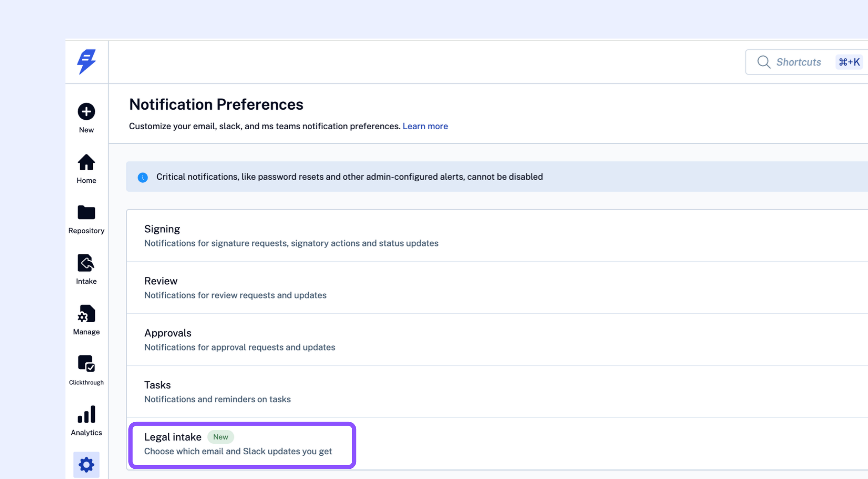
Task: Go to Home in sidebar
Action: click(x=86, y=168)
